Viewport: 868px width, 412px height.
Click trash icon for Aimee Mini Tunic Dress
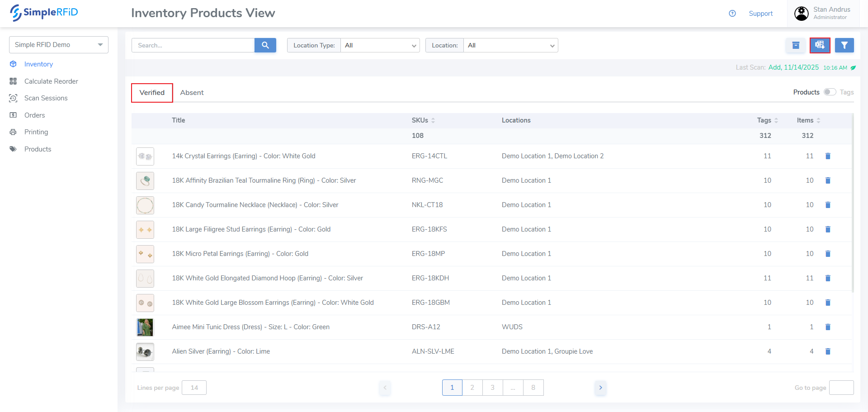pos(828,327)
